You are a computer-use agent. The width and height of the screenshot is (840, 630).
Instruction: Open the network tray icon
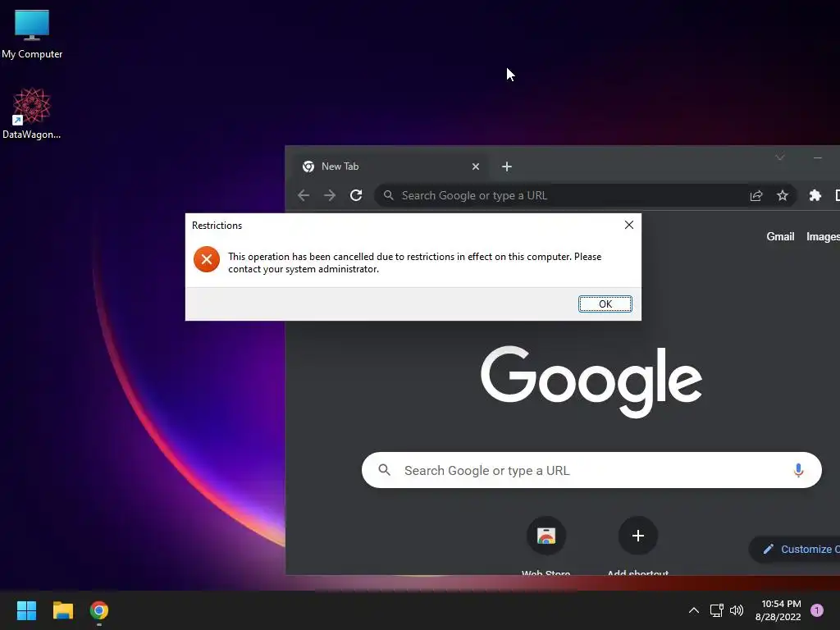click(x=716, y=610)
